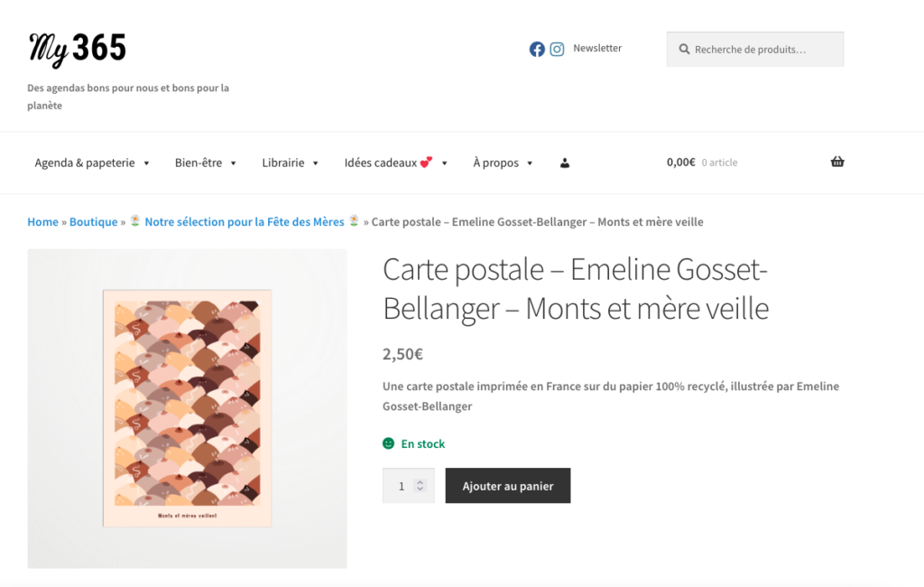
Task: Click the user account icon
Action: tap(565, 163)
